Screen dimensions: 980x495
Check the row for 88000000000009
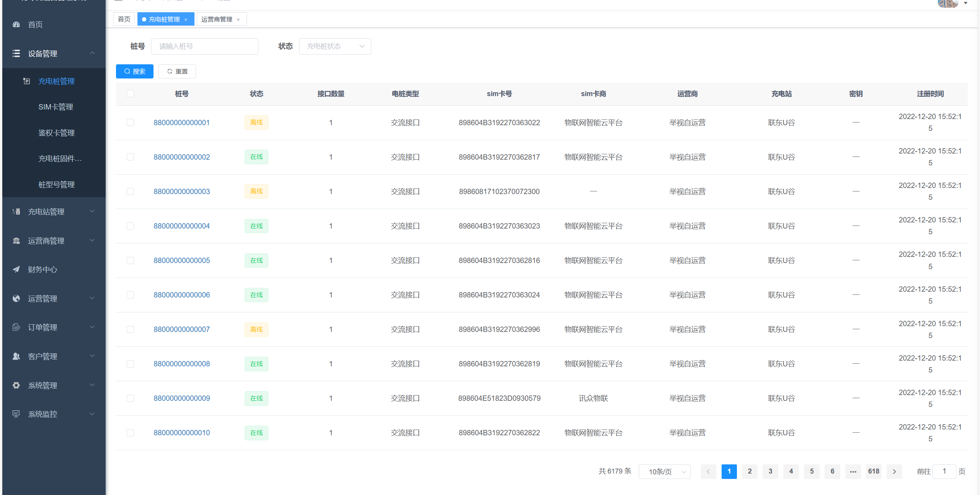(x=131, y=398)
